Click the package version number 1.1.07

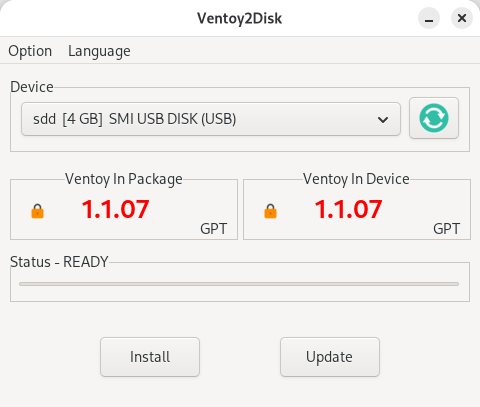115,209
